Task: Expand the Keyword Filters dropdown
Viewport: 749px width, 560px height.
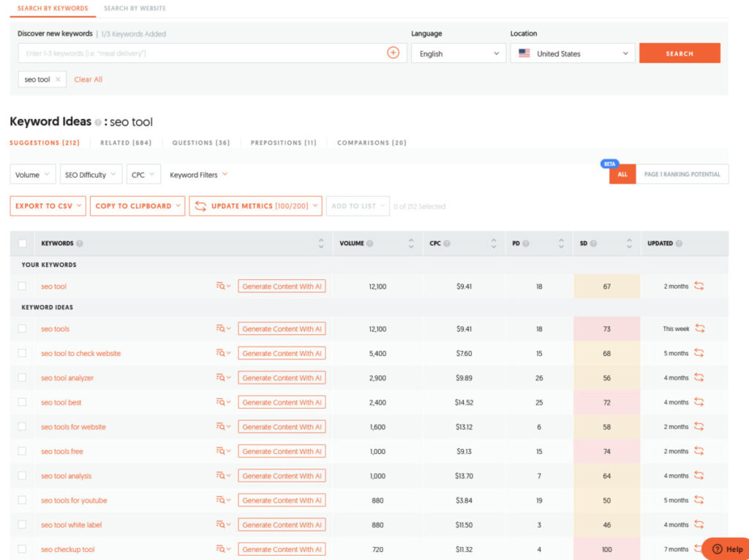Action: (x=198, y=175)
